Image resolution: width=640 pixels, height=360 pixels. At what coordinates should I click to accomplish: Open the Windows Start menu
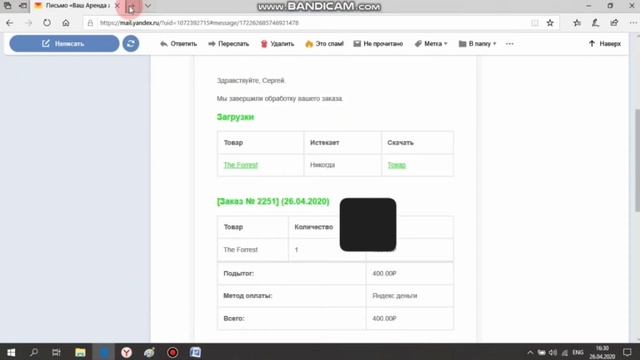(11, 352)
